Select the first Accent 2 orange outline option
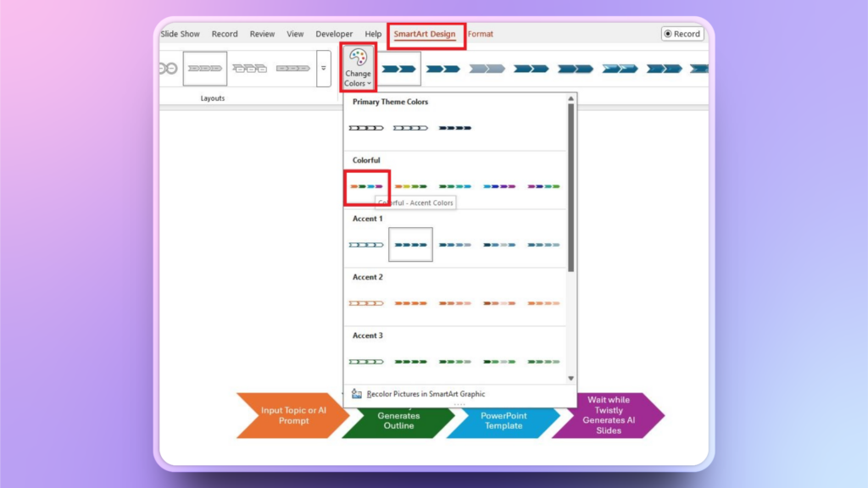This screenshot has width=868, height=488. (x=366, y=302)
